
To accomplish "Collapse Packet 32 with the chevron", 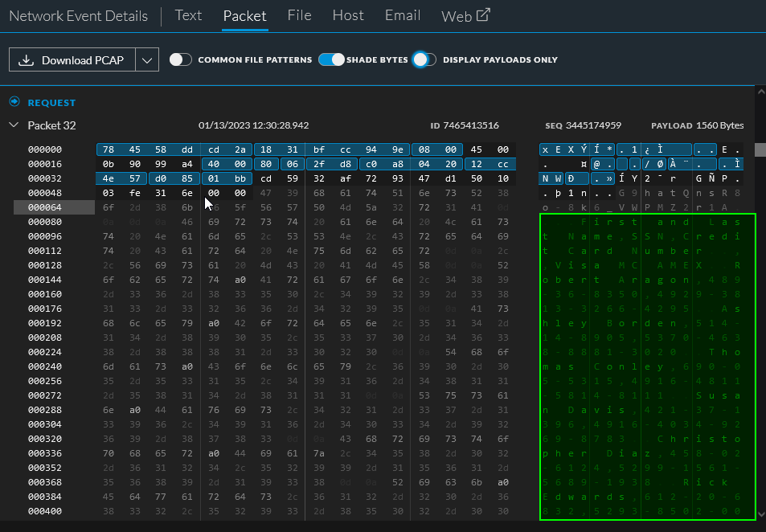I will click(x=14, y=125).
